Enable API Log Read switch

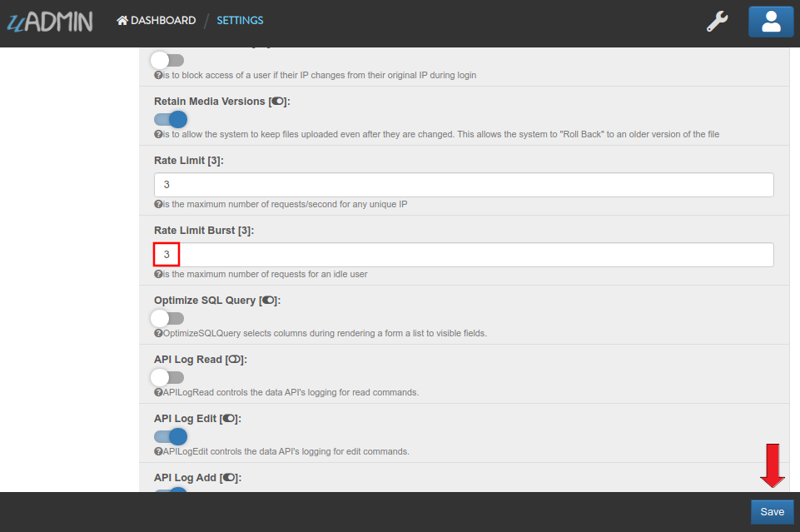coord(168,377)
